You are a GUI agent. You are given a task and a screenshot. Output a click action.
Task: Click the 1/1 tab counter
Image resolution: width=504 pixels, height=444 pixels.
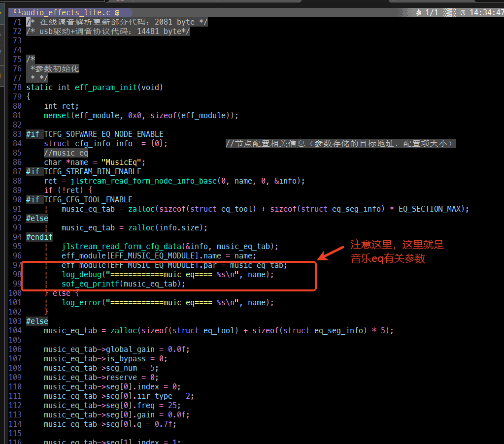pos(432,12)
